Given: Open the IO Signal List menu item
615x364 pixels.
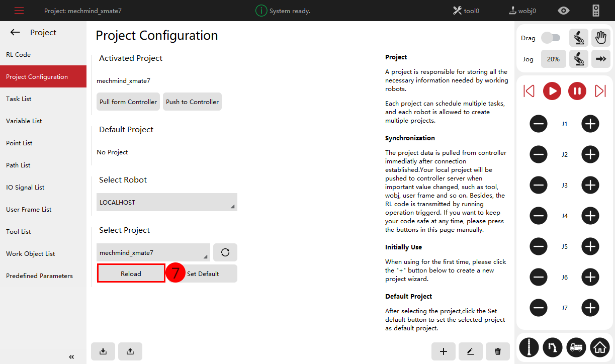Looking at the screenshot, I should click(x=25, y=188).
